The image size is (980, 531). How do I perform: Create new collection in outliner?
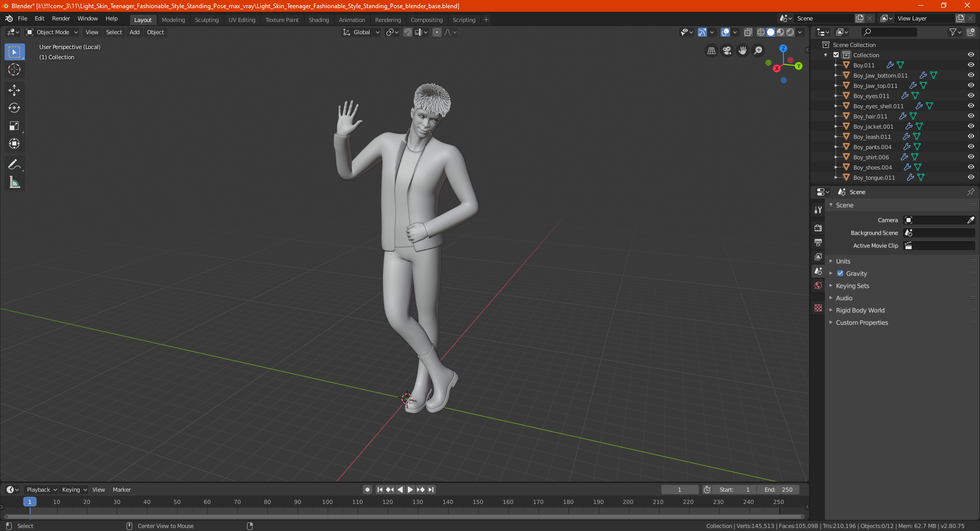(970, 32)
